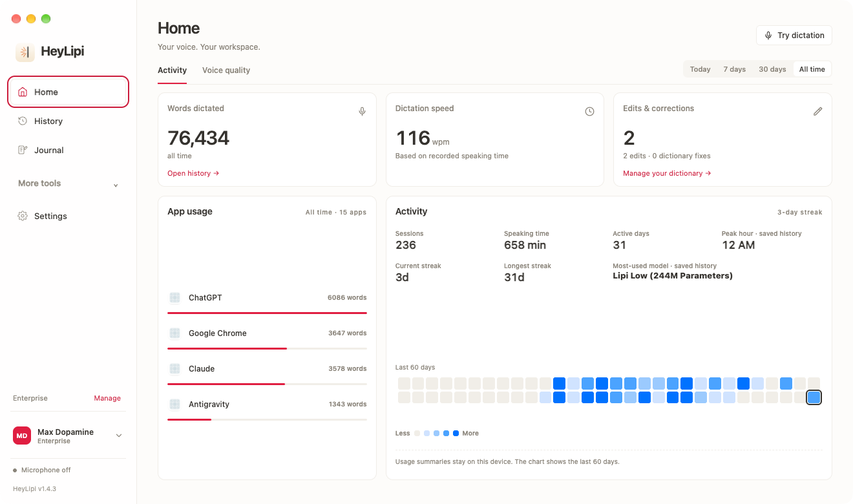
Task: Open the Max Dopamine account chevron
Action: click(x=119, y=436)
